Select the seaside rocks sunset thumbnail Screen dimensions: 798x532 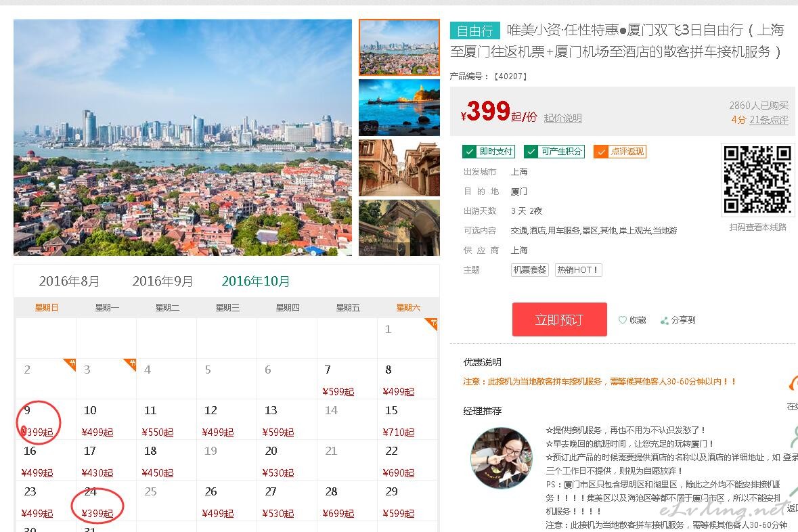point(399,108)
